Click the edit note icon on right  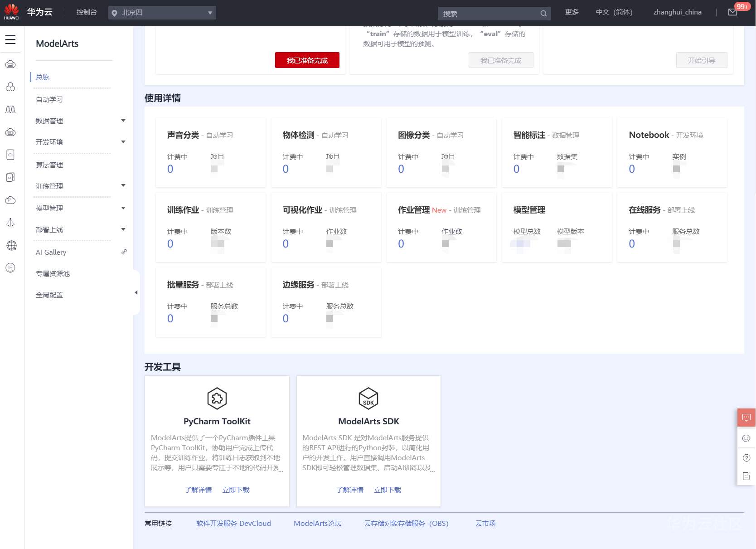[746, 476]
